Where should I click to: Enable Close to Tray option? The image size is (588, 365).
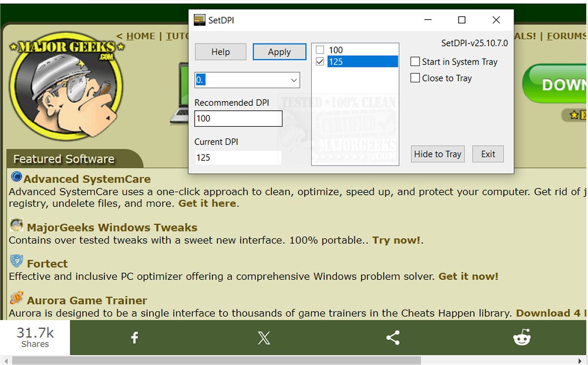(x=415, y=78)
